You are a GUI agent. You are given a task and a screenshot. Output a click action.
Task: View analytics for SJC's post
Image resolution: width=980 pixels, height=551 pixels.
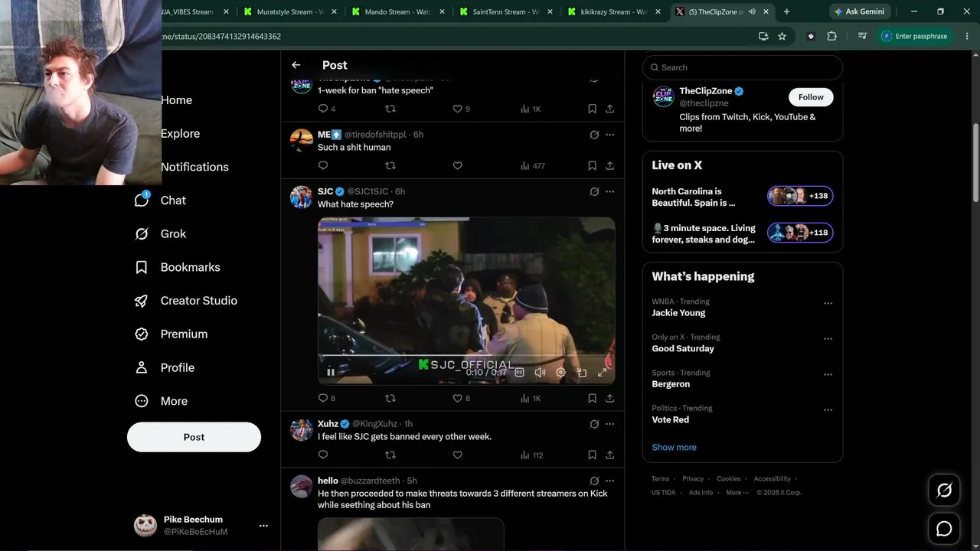point(531,398)
